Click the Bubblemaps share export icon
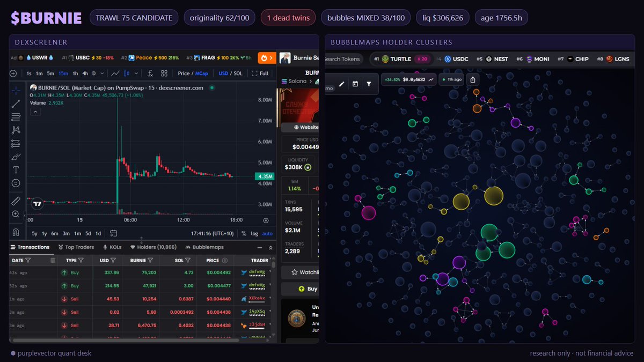Viewport: 644px width, 362px height. point(473,79)
